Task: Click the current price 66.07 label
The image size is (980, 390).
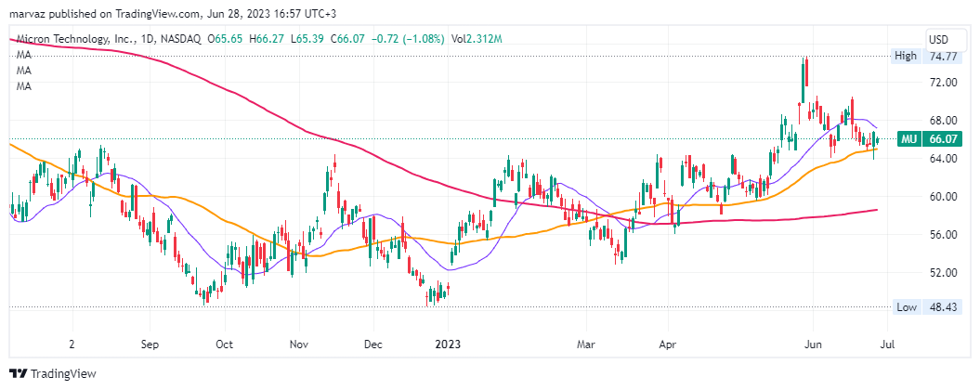Action: tap(943, 138)
